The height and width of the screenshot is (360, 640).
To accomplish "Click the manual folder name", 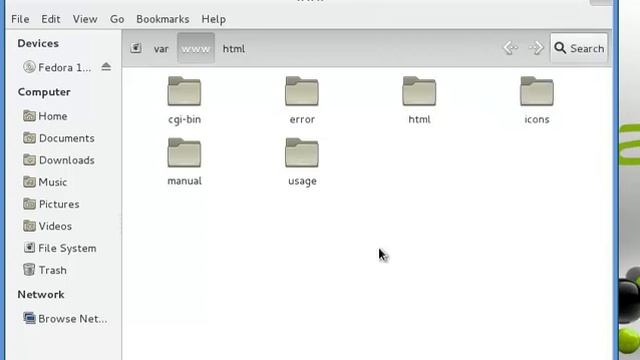I will point(184,181).
